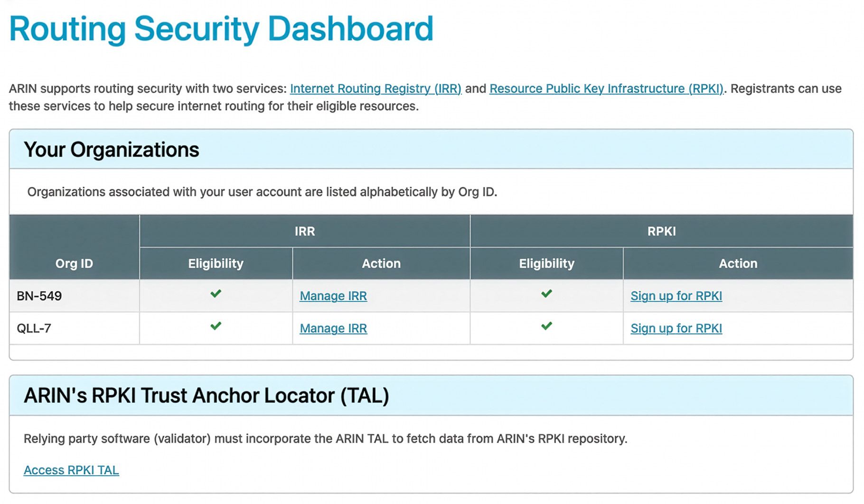The width and height of the screenshot is (864, 504).
Task: Open the Resource Public Key Infrastructure (RPKI) link
Action: click(x=605, y=88)
